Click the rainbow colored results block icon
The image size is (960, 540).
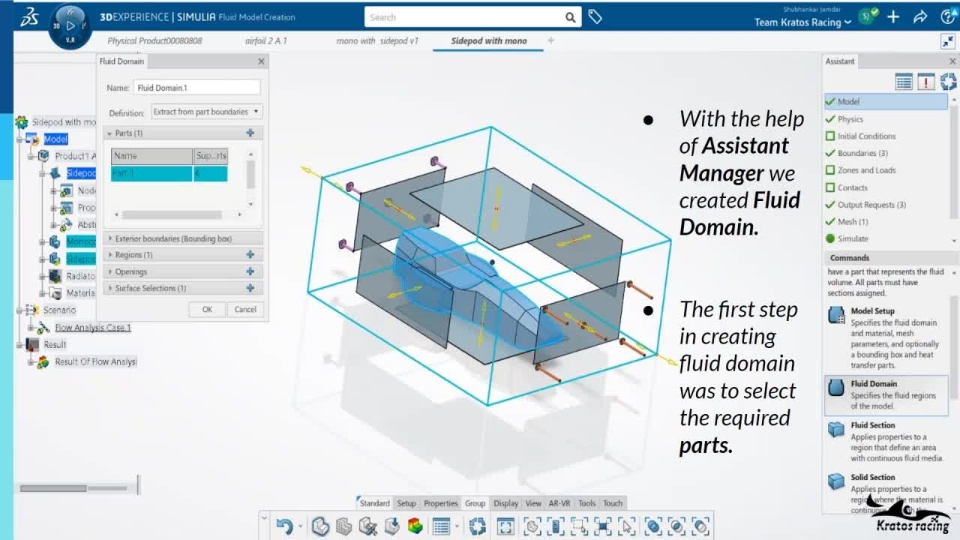(x=415, y=526)
